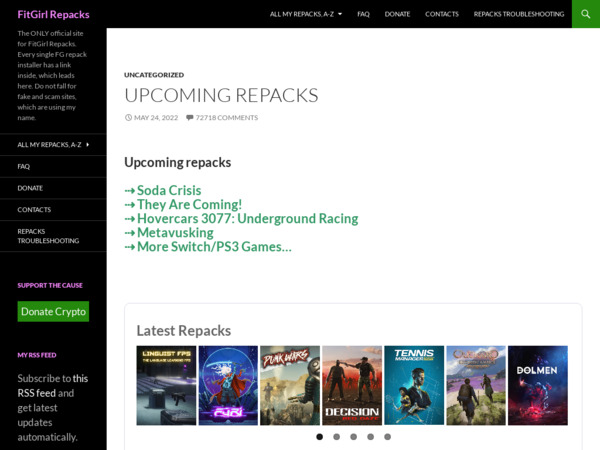
Task: Open the top bar All My Repacks A-Z dropdown
Action: (x=306, y=14)
